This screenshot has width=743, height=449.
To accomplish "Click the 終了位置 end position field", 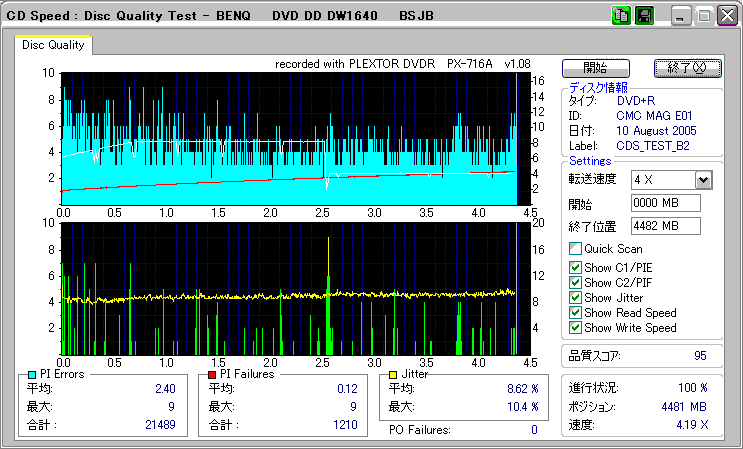I will click(x=665, y=225).
